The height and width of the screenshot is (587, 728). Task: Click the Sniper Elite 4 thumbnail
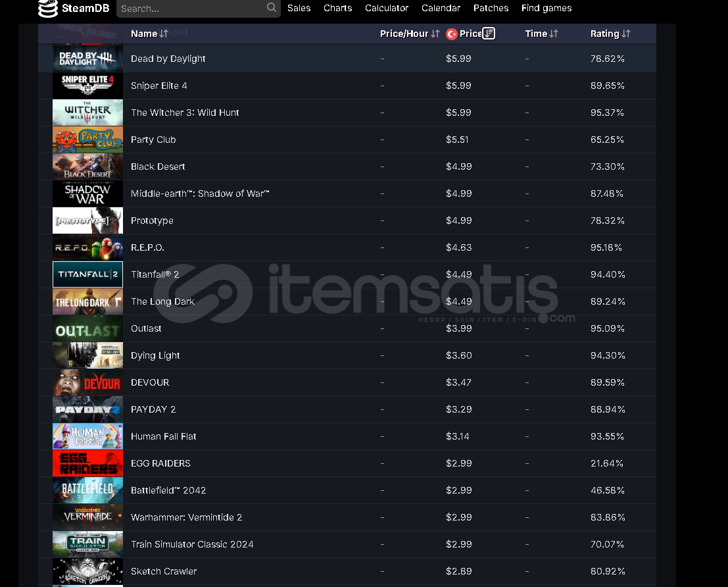point(87,86)
